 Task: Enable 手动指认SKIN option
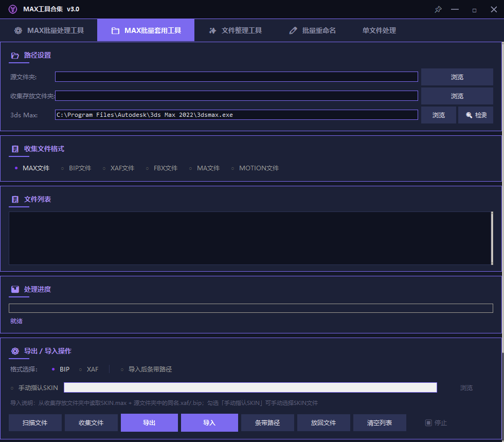click(34, 388)
